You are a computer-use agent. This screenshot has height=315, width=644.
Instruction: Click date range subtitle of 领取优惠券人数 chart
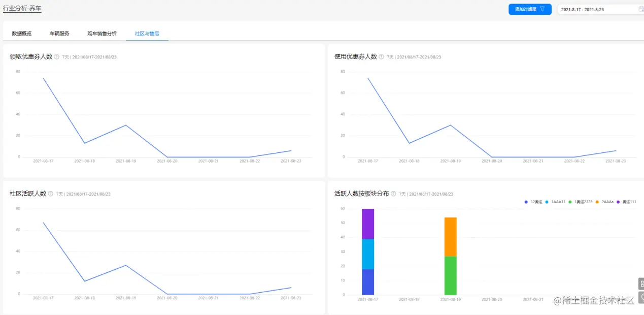(x=89, y=57)
